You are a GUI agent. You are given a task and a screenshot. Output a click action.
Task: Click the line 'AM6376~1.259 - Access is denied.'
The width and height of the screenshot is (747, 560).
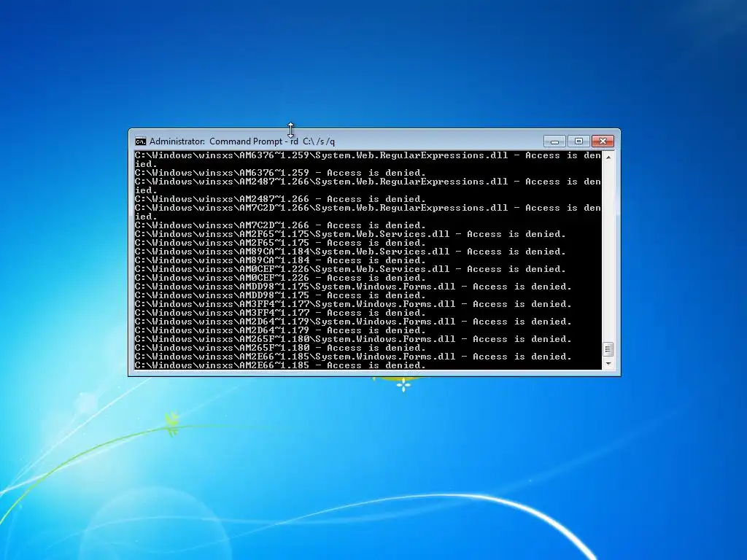[x=280, y=173]
